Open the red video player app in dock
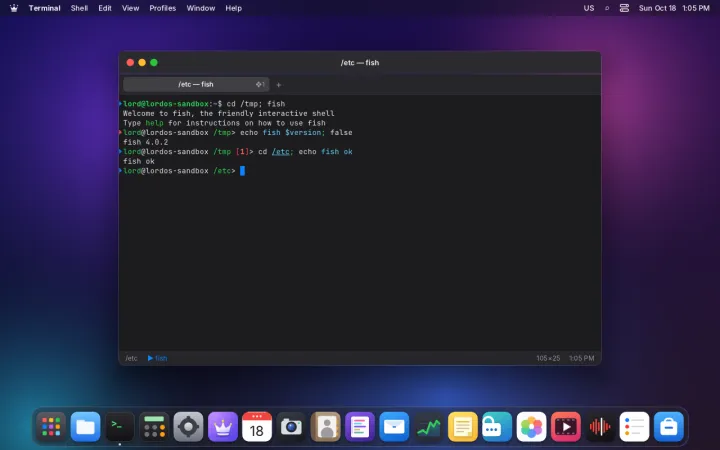720x450 pixels. (x=566, y=427)
